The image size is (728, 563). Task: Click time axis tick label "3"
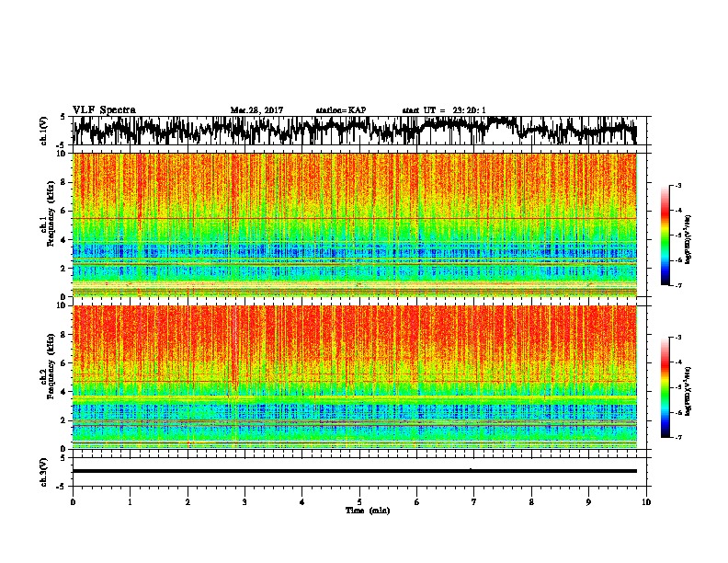pos(245,502)
